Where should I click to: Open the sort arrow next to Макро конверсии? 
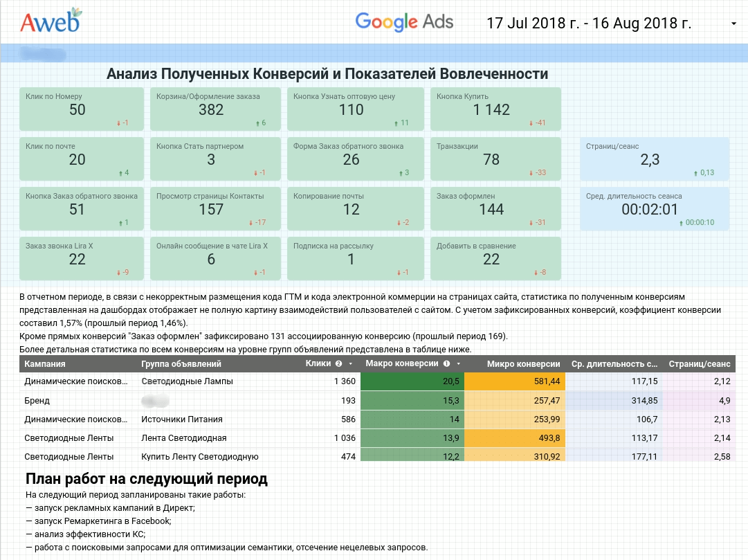click(x=457, y=363)
